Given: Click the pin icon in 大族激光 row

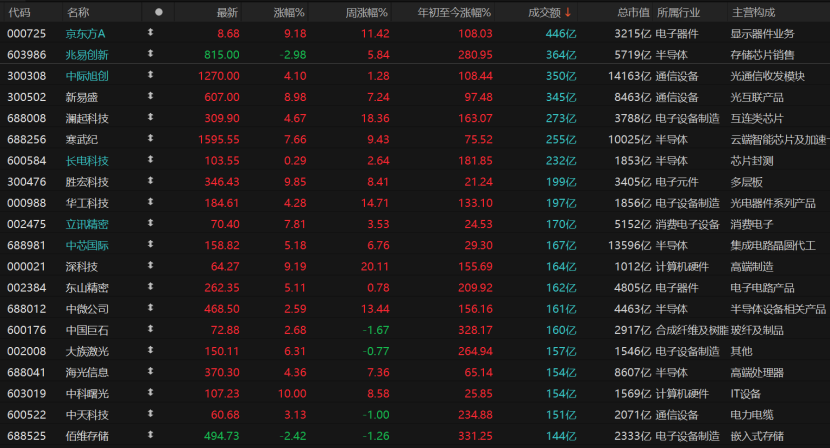Looking at the screenshot, I should pos(150,350).
